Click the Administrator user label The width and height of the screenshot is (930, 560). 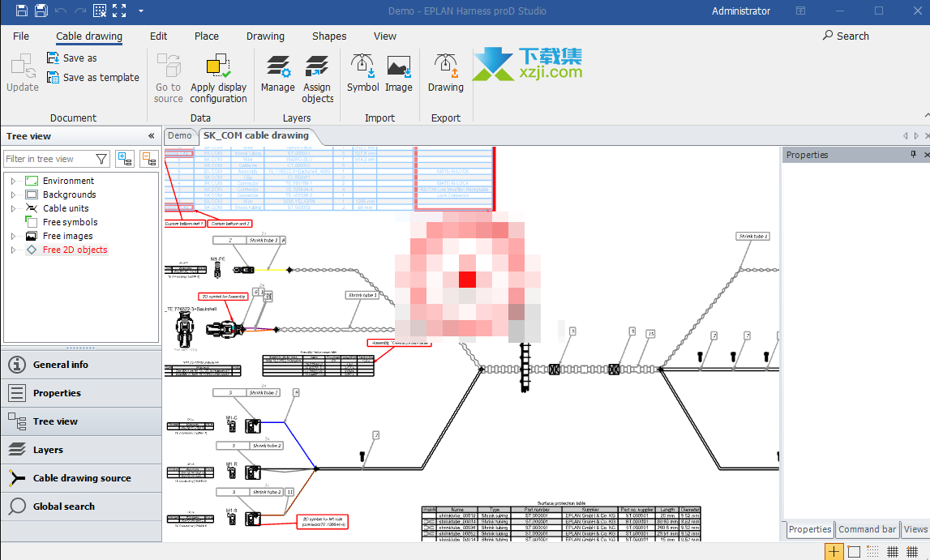(741, 11)
